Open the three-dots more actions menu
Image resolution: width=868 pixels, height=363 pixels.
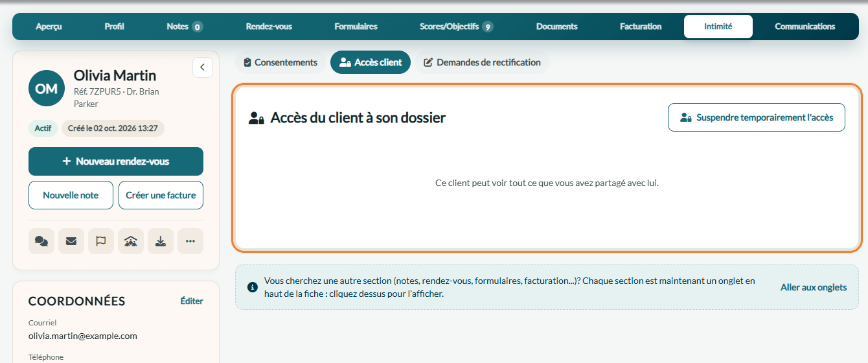click(x=190, y=241)
